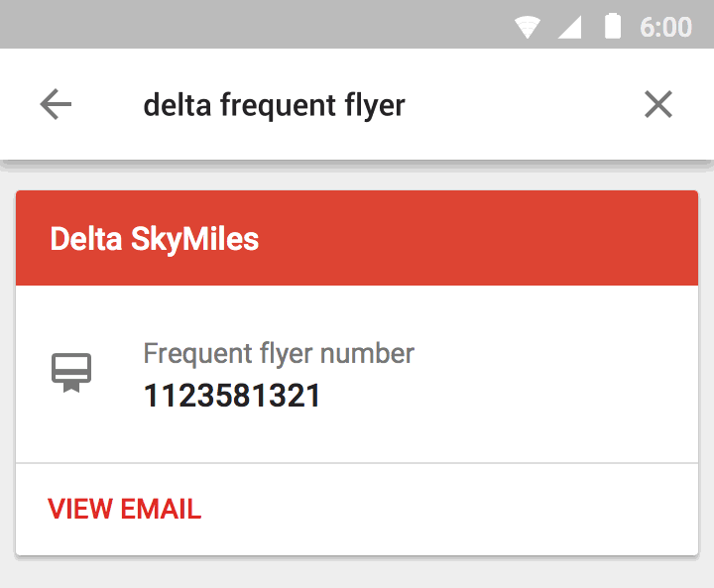Viewport: 714px width, 588px height.
Task: Tap empty left area of status bar
Action: [198, 25]
